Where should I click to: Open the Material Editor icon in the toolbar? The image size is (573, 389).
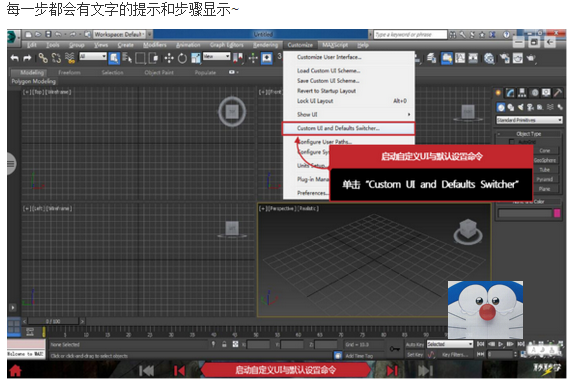point(489,58)
